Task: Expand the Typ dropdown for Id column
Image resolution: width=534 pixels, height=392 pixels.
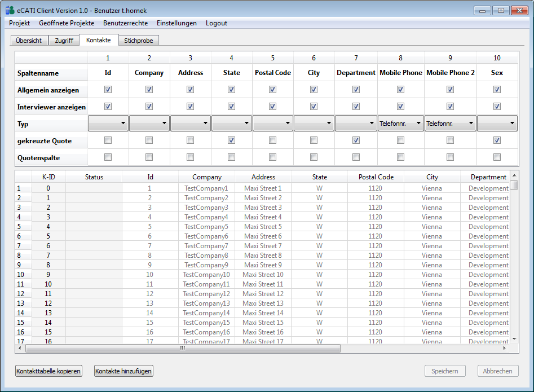Action: coord(108,123)
